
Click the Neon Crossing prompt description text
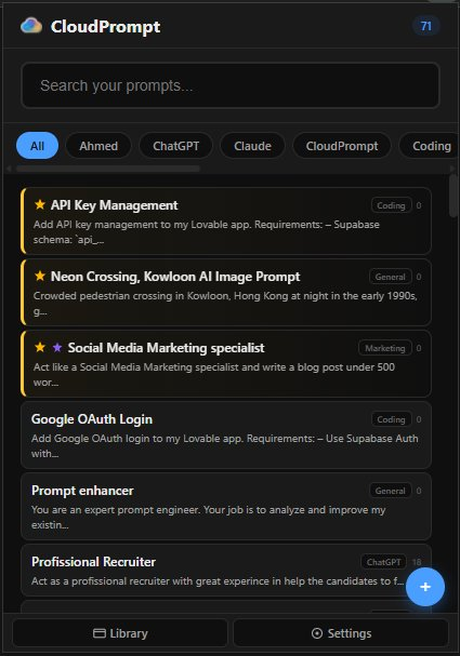(225, 303)
